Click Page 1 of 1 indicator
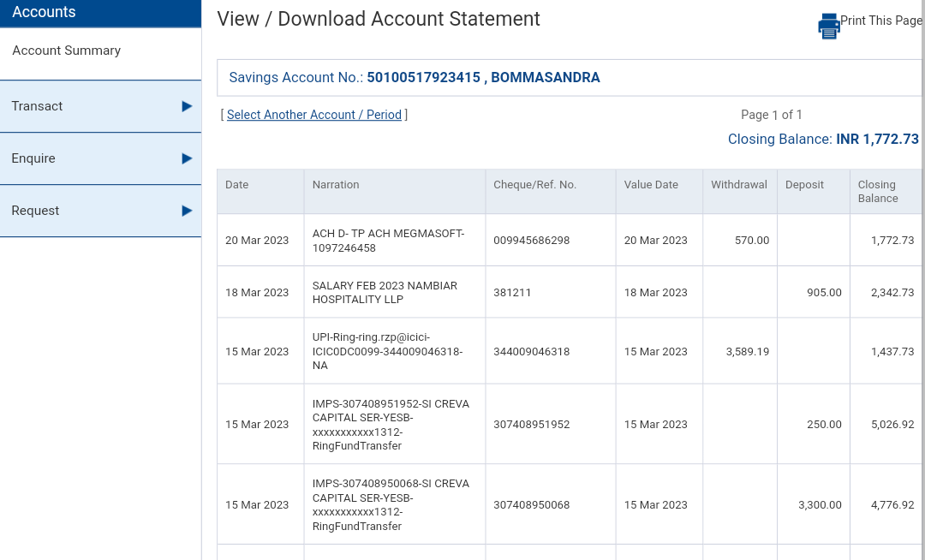The image size is (925, 560). tap(771, 115)
